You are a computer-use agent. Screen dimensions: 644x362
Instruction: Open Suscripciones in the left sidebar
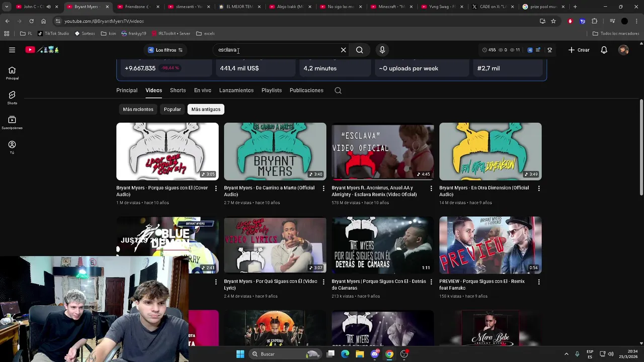(x=12, y=123)
